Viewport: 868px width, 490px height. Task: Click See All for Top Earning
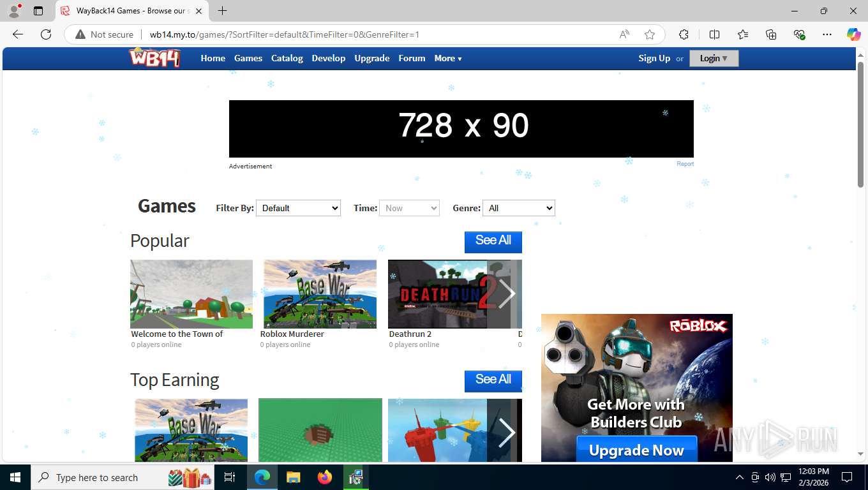493,380
